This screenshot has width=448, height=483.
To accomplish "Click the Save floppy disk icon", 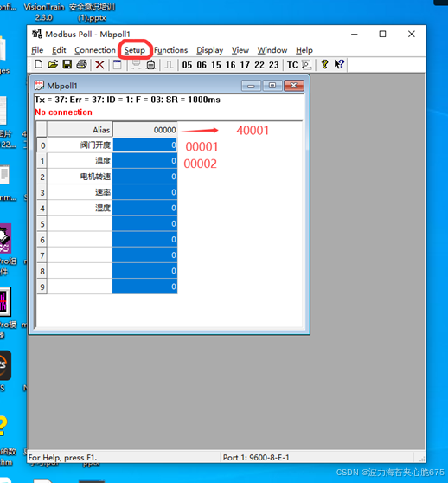I will click(67, 64).
